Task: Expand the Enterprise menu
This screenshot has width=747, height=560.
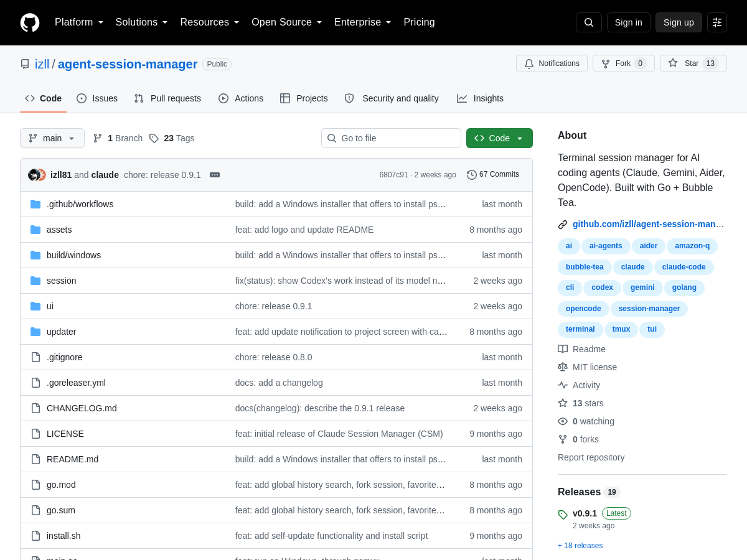Action: click(363, 22)
